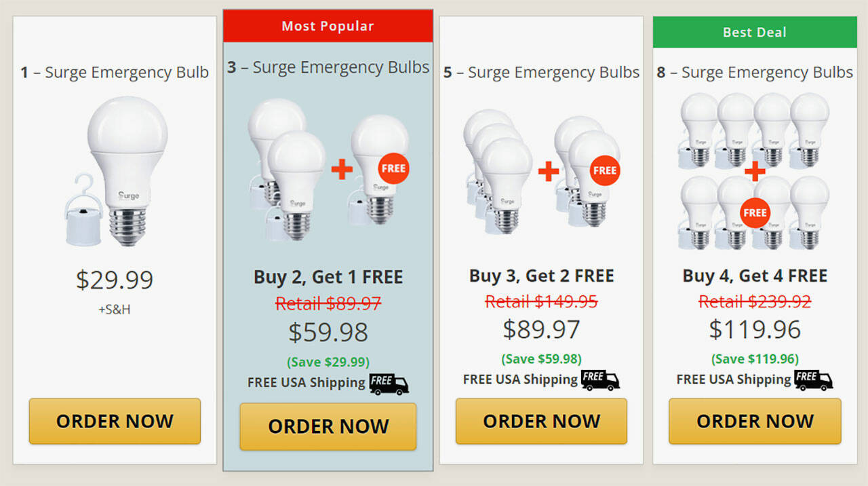Click the free shipping truck icon under $119.96
The width and height of the screenshot is (868, 486).
pos(813,380)
